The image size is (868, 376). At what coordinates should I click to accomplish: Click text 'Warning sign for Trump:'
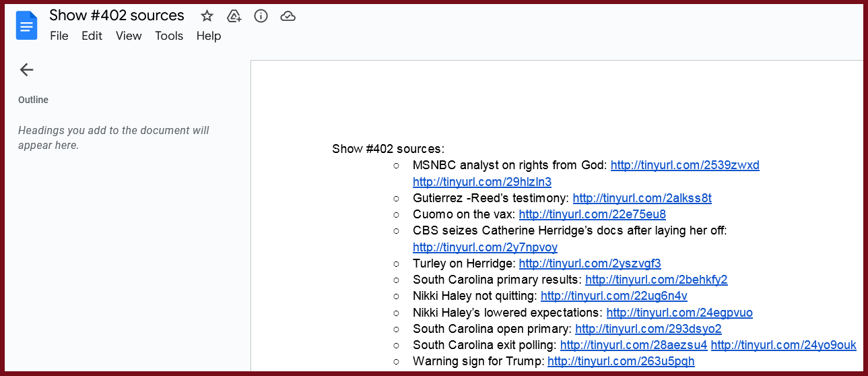[x=478, y=361]
